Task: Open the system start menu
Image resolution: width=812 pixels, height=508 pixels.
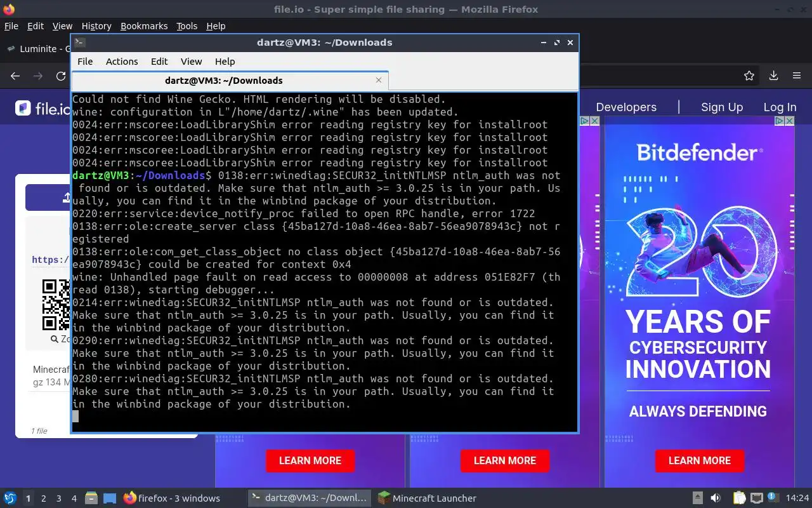Action: [10, 498]
